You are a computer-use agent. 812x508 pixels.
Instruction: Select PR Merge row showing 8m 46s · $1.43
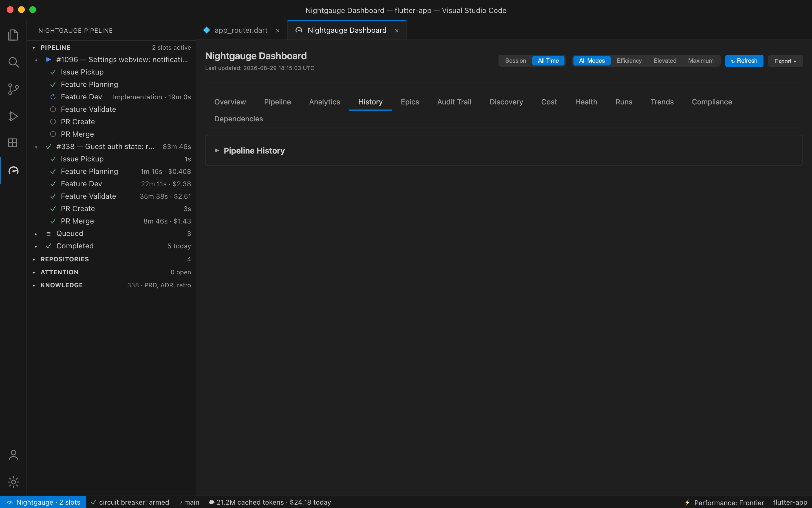(x=111, y=221)
